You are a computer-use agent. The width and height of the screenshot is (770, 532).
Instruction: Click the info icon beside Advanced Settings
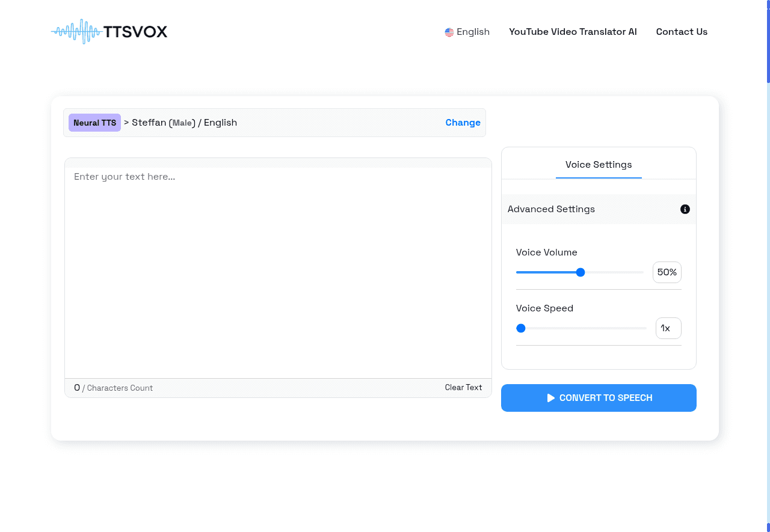tap(685, 209)
